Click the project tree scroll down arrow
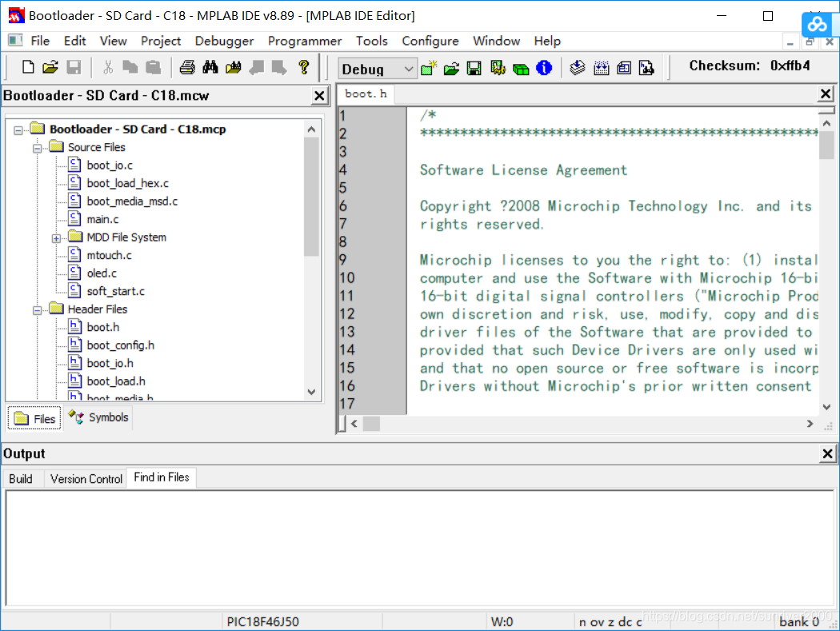The width and height of the screenshot is (840, 631). [x=312, y=392]
